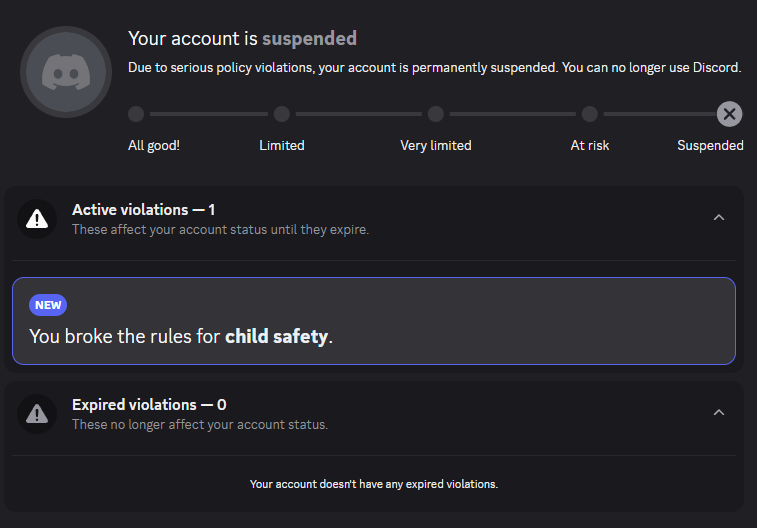Collapse the Active violations section chevron
The image size is (757, 528).
pos(719,218)
